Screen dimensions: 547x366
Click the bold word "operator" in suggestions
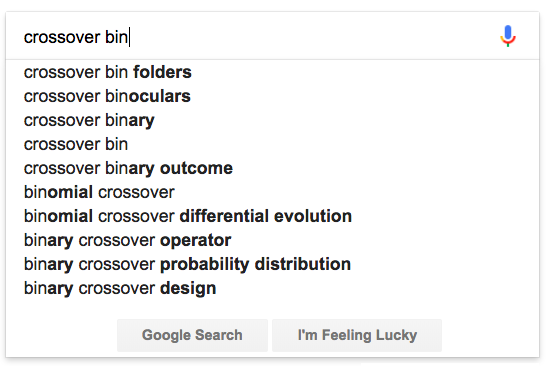195,240
